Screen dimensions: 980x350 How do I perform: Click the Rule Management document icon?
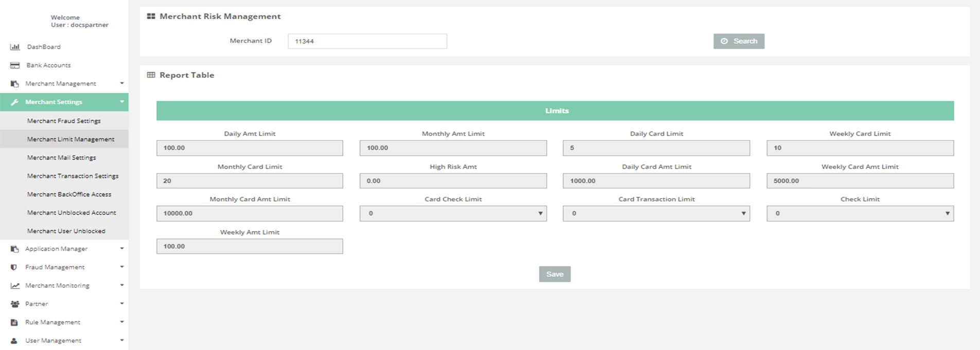(x=14, y=322)
